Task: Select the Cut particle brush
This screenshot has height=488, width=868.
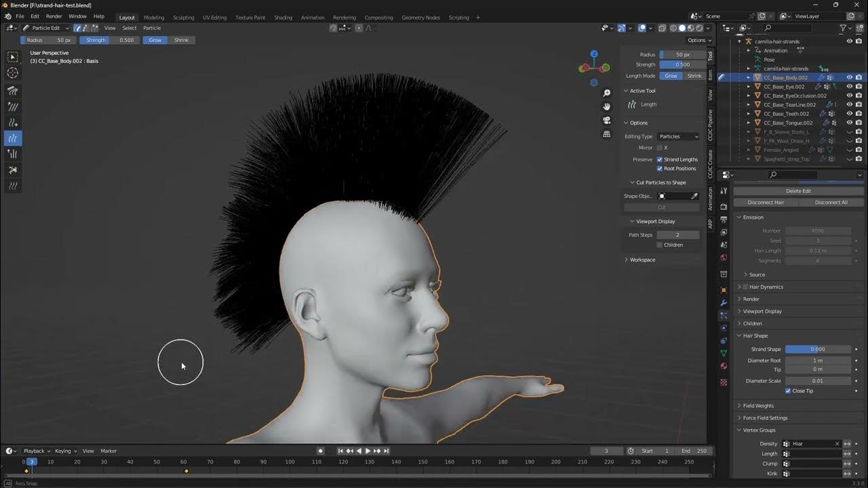Action: pyautogui.click(x=13, y=170)
